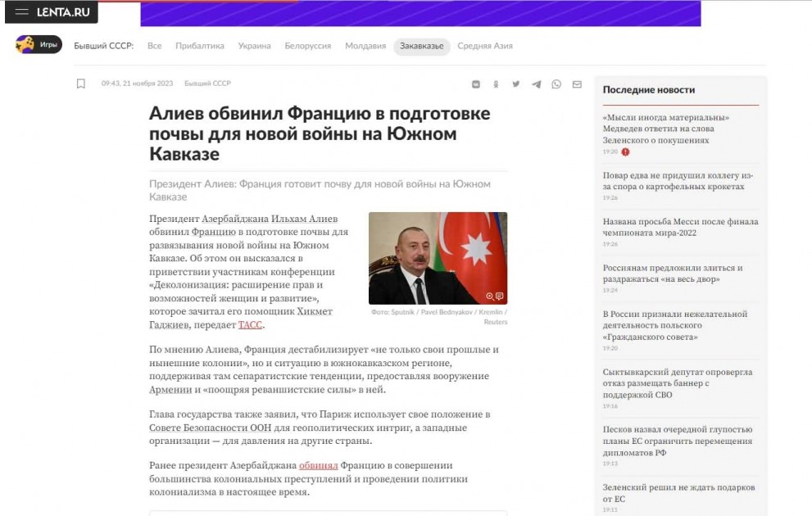Click the Бывший СССР breadcrumb link
Screen dimensions: 812x516
pos(210,83)
